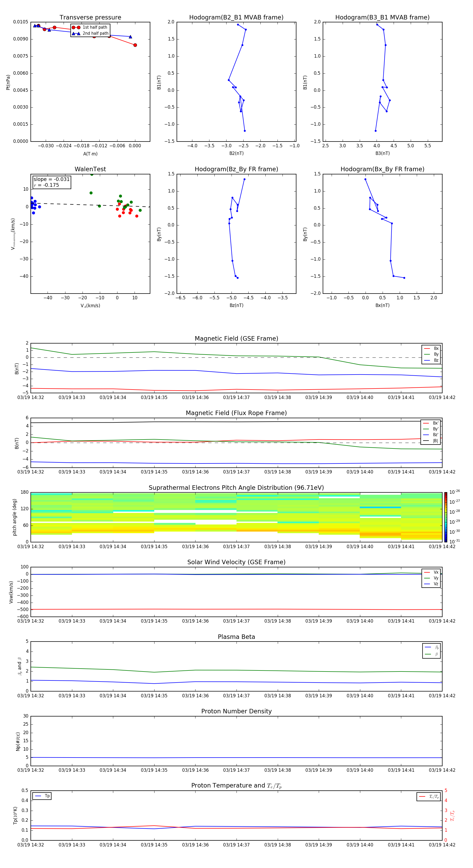Click the 'r = -0.175' annotation text
473x868 pixels.
pyautogui.click(x=47, y=185)
